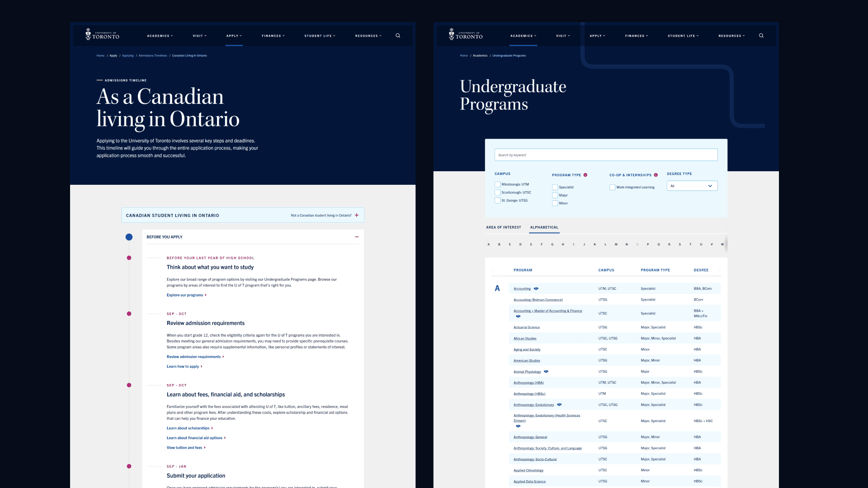Image resolution: width=868 pixels, height=488 pixels.
Task: Click the co-op icon next to Anthropology: Evolutionary
Action: [x=559, y=405]
